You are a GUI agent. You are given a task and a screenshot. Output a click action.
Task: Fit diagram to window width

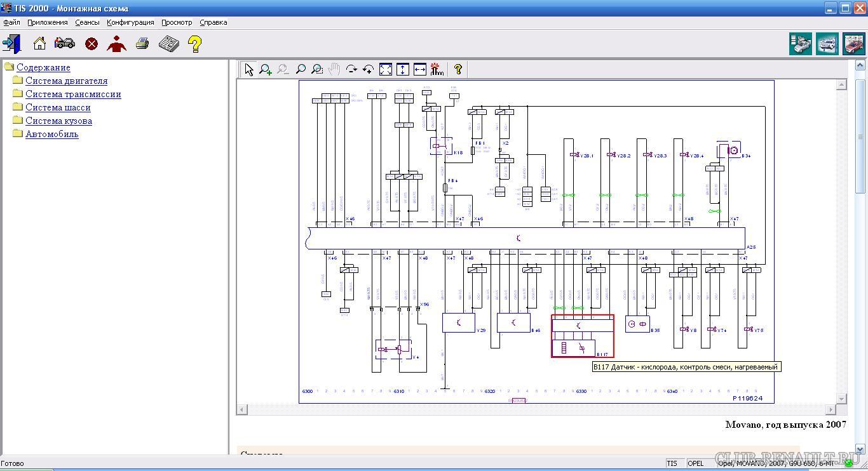pos(419,69)
